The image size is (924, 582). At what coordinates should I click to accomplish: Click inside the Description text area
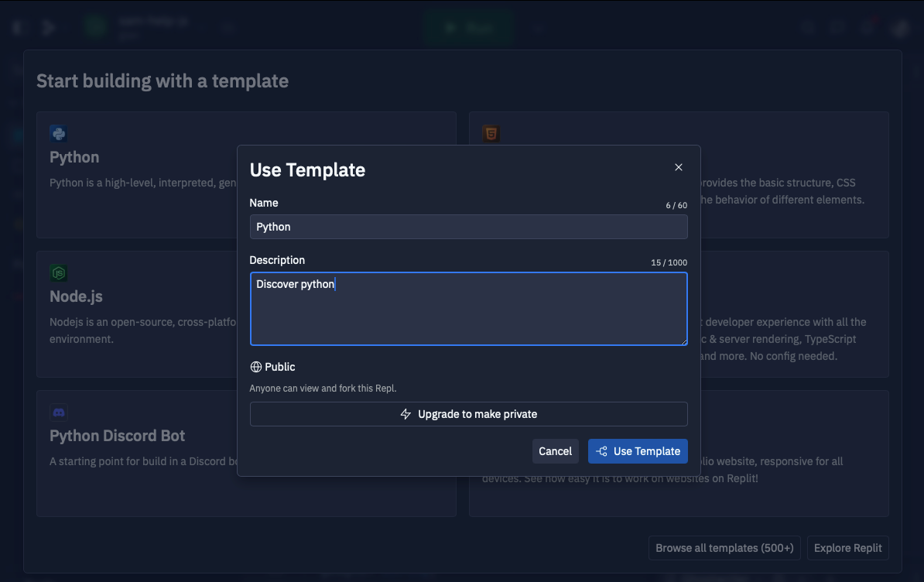[468, 309]
